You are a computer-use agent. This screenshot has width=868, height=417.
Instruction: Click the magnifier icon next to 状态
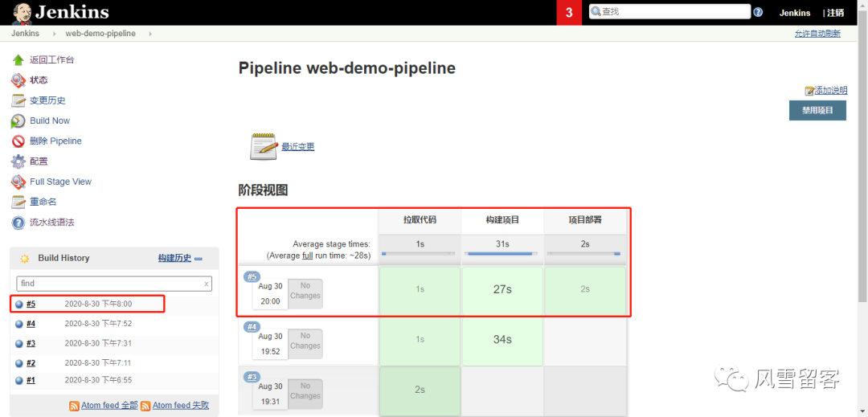[18, 80]
